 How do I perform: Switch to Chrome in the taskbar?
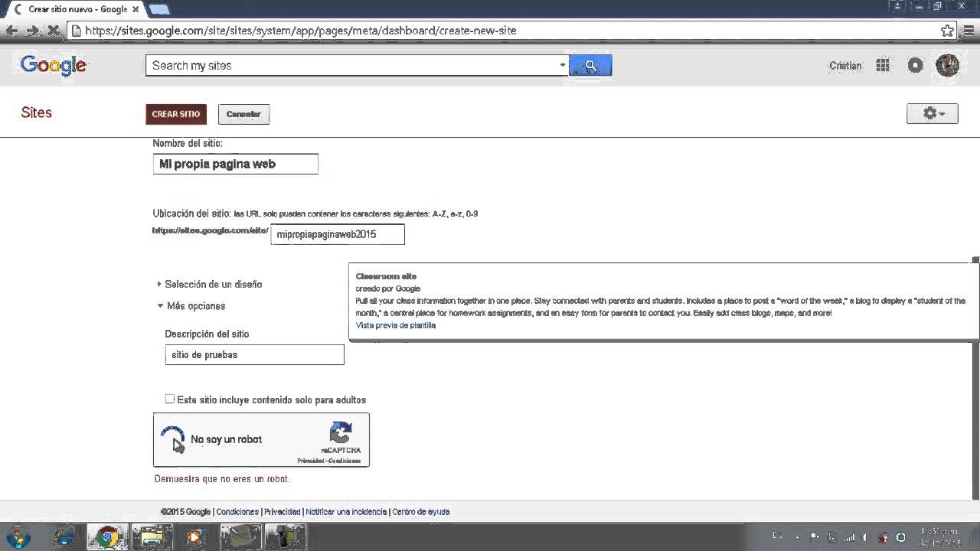point(107,536)
